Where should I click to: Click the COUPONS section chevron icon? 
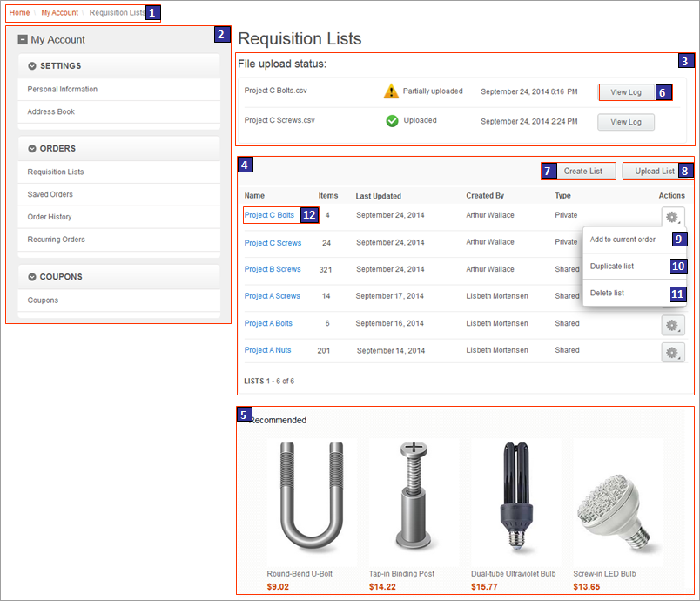[x=34, y=277]
